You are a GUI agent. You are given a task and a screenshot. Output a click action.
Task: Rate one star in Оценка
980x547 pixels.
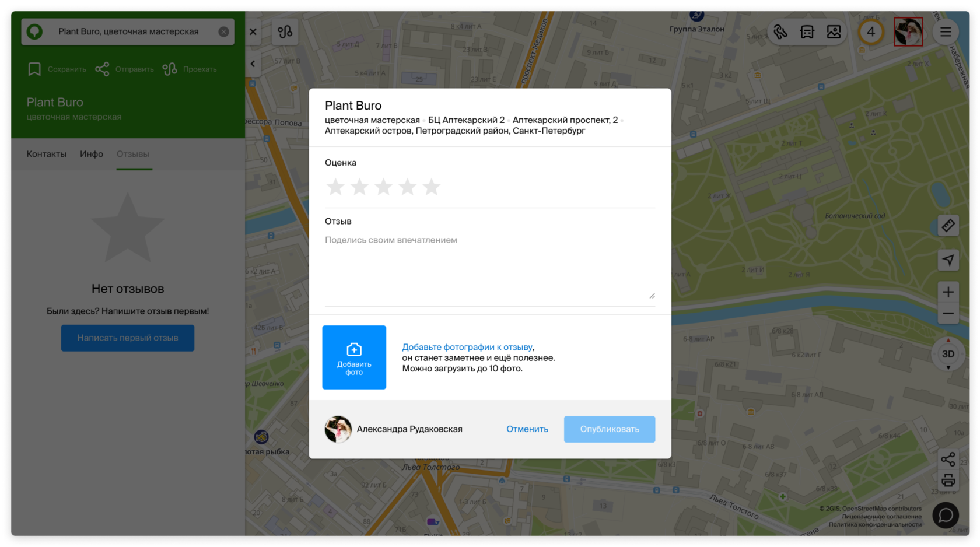pyautogui.click(x=335, y=187)
